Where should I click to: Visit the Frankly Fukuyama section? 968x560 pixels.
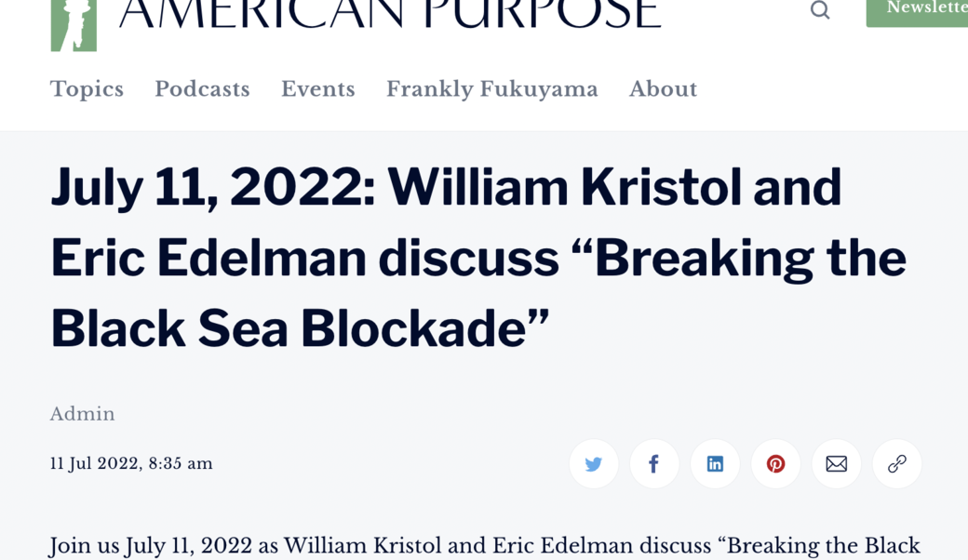pyautogui.click(x=491, y=89)
